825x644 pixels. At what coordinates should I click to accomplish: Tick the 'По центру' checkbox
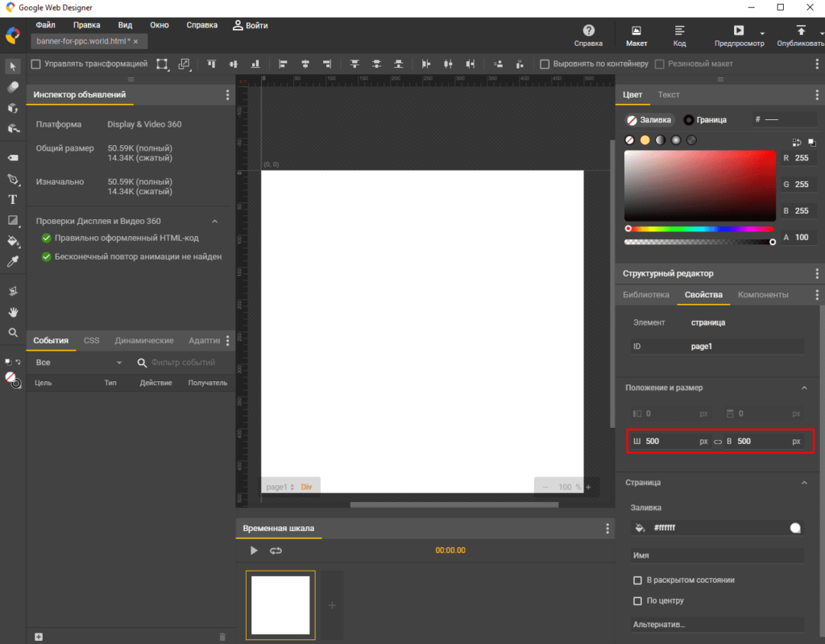637,600
